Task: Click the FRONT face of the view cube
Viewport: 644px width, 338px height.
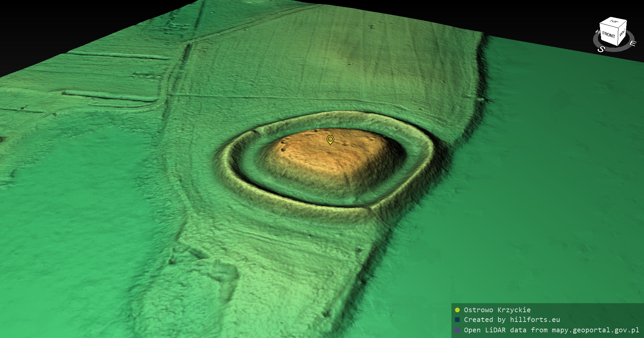Action: click(608, 35)
